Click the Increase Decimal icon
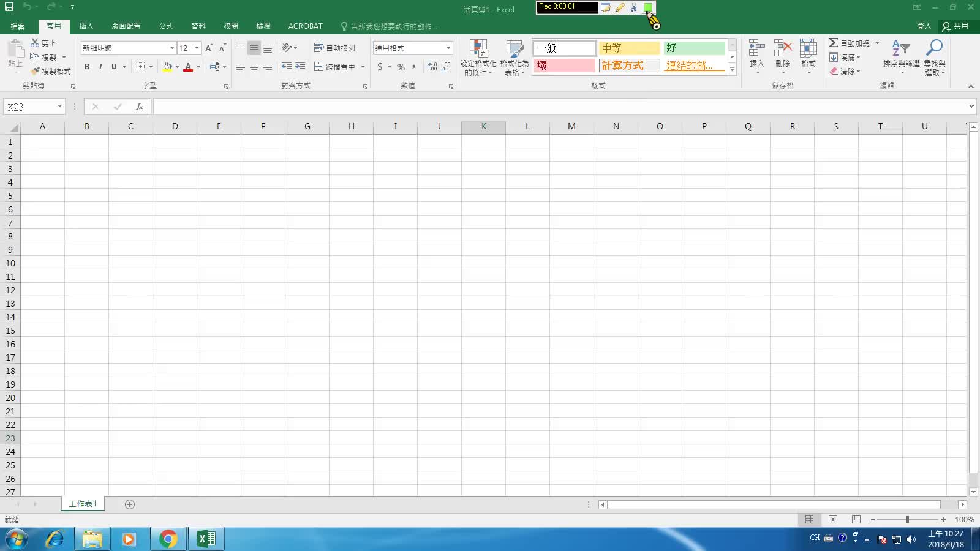980x551 pixels. click(433, 67)
